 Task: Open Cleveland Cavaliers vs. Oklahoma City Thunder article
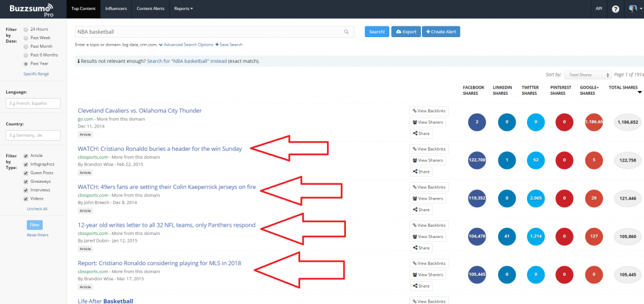click(x=140, y=111)
